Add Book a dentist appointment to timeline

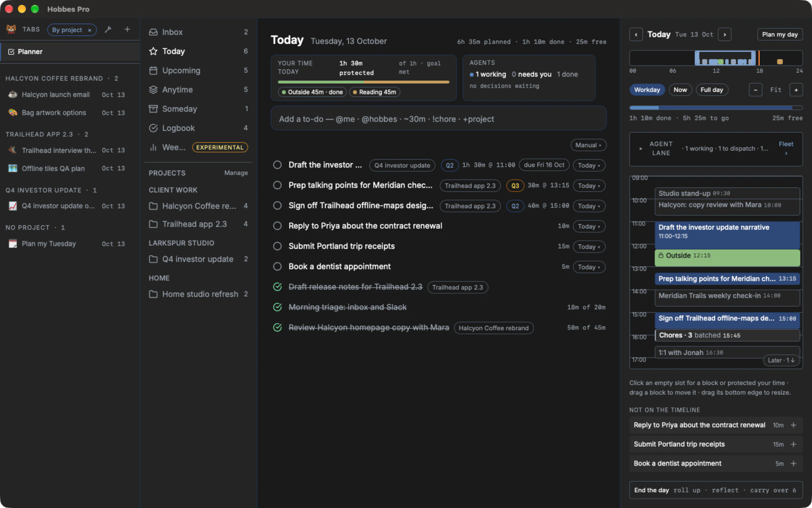[x=793, y=463]
